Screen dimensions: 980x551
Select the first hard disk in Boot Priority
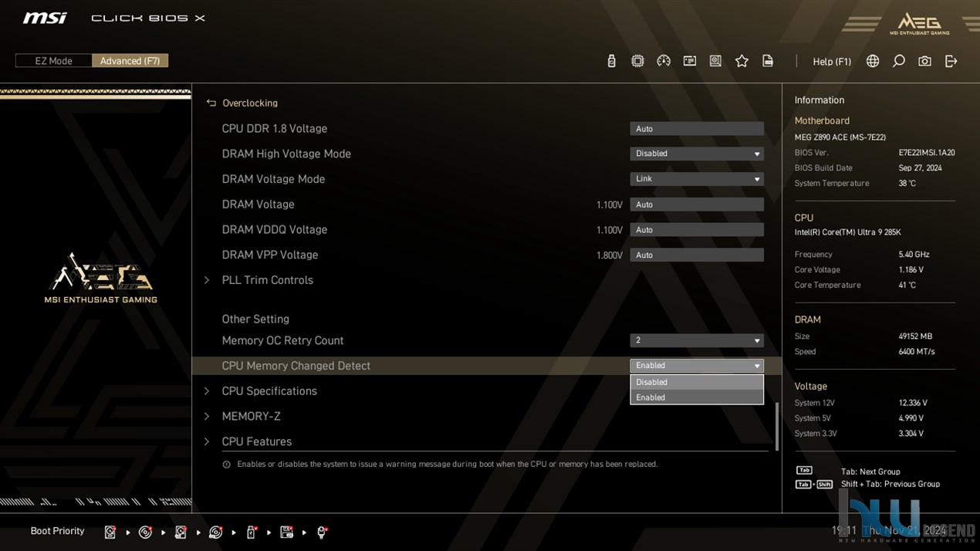[x=110, y=532]
